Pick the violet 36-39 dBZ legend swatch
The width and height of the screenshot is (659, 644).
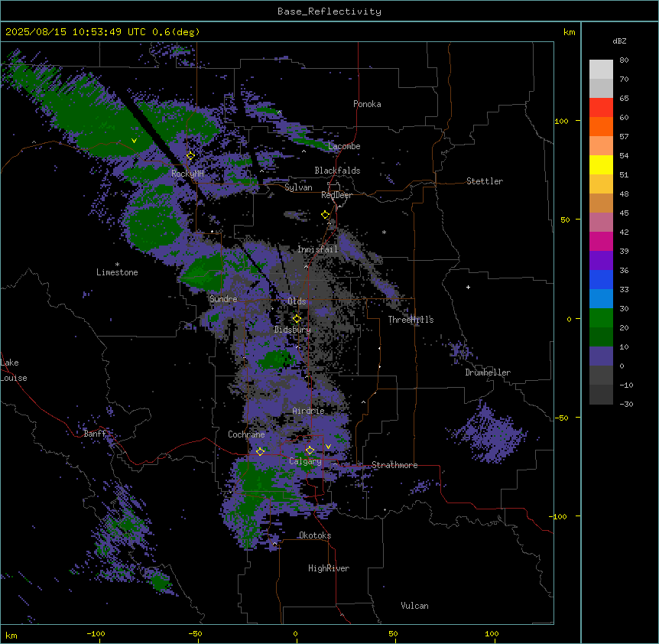tap(601, 261)
